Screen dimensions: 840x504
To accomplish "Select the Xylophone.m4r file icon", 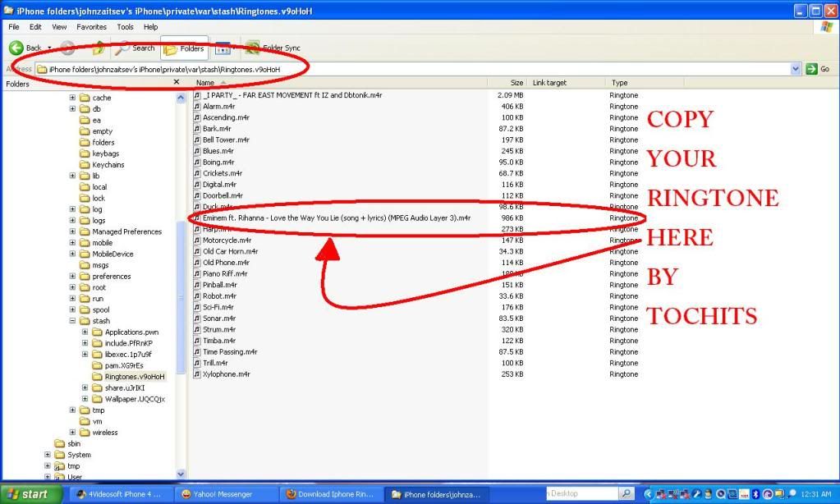I will pos(197,374).
